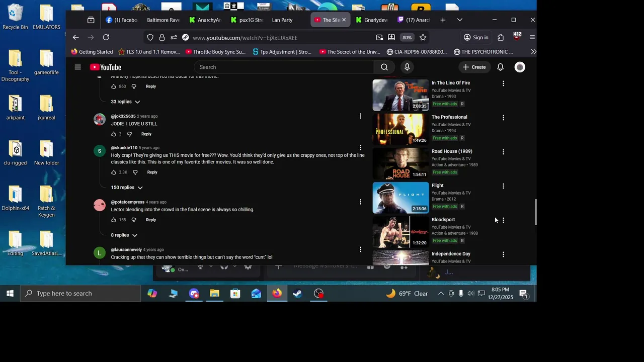Screen dimensions: 644x362
Task: Open the Firefox extensions puzzle icon
Action: click(501, 37)
